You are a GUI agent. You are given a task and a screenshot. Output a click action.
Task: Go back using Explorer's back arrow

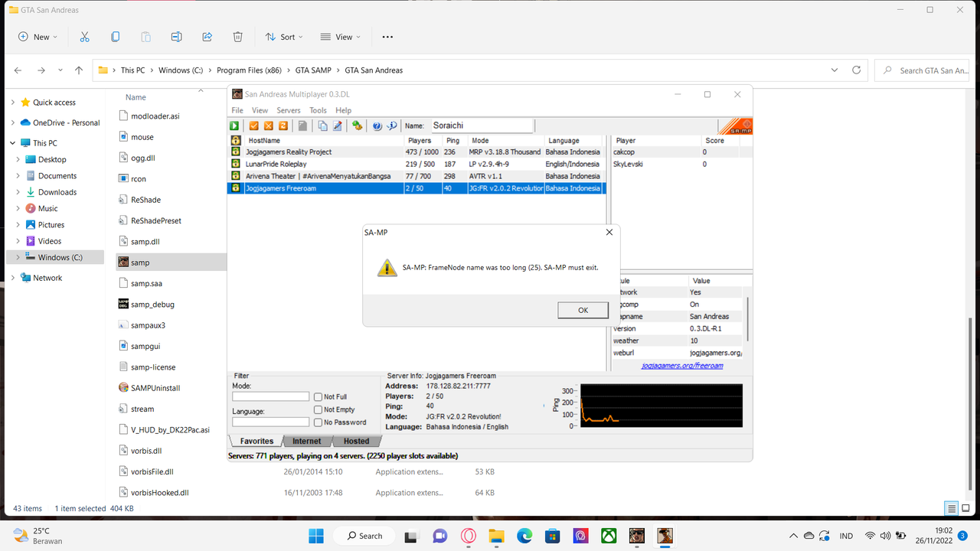18,70
